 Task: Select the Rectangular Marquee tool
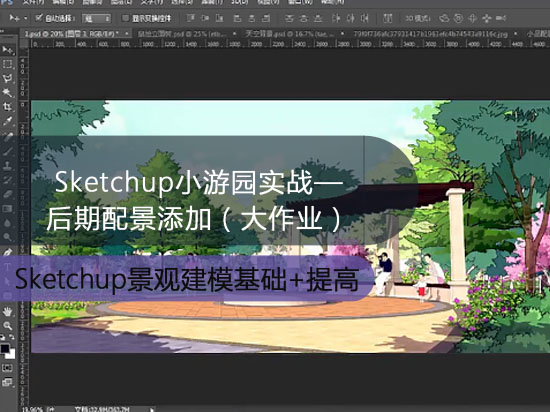coord(7,64)
